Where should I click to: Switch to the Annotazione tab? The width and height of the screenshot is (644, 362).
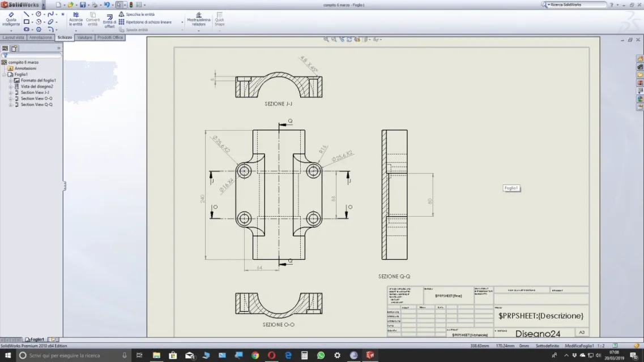[40, 37]
